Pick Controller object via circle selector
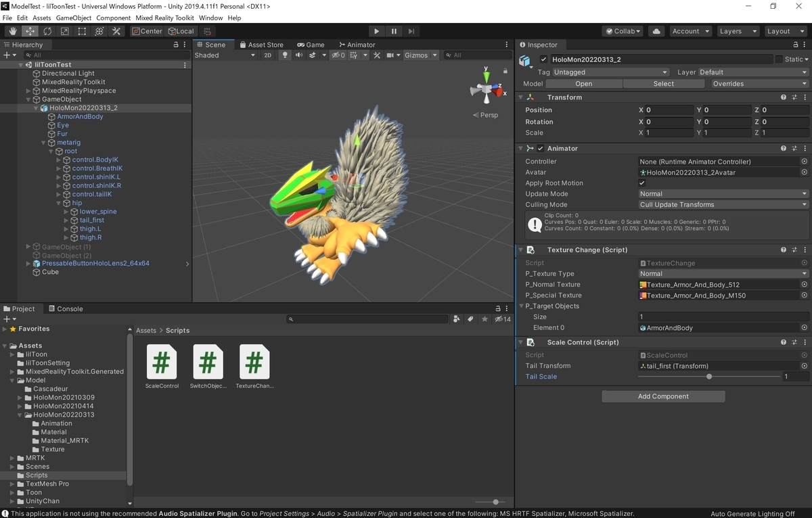Viewport: 812px width, 518px height. pos(805,162)
